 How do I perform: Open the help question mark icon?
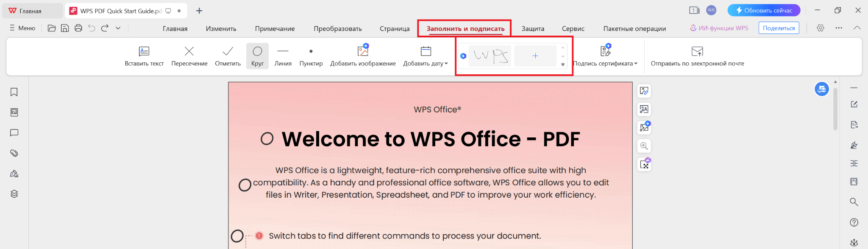coord(854,222)
